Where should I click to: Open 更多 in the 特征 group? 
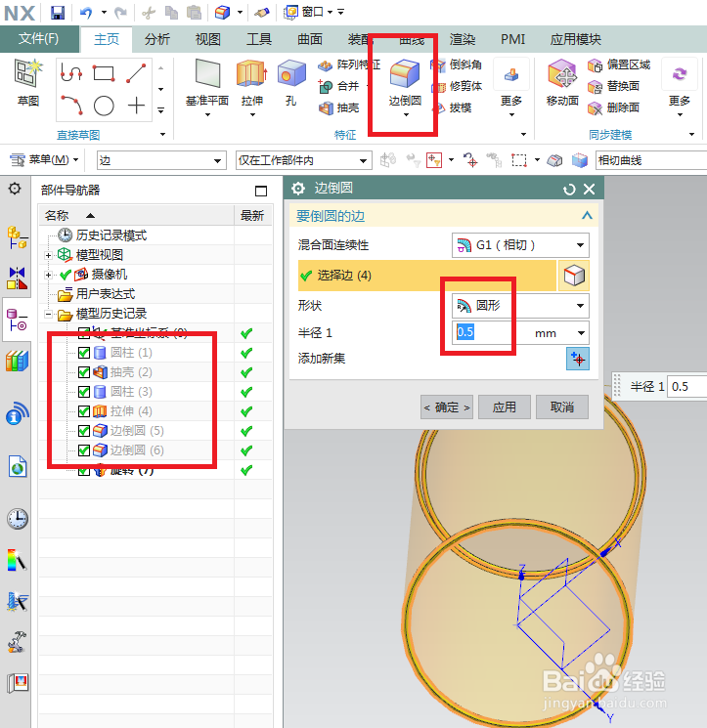tap(511, 87)
